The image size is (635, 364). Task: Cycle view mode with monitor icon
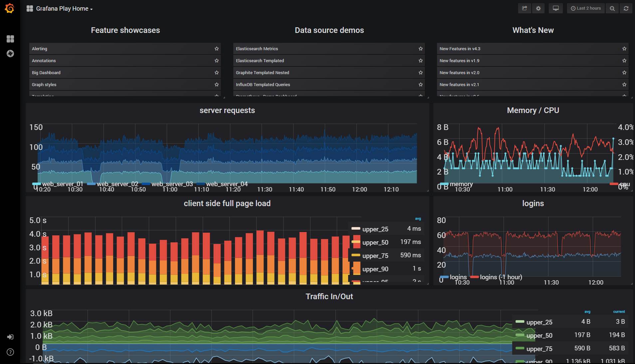point(556,8)
